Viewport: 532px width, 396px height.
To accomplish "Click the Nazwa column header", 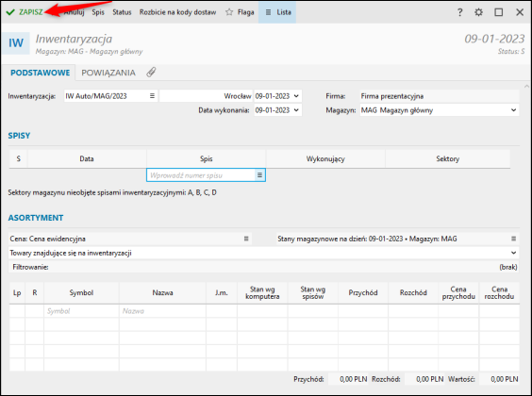I will [x=162, y=292].
